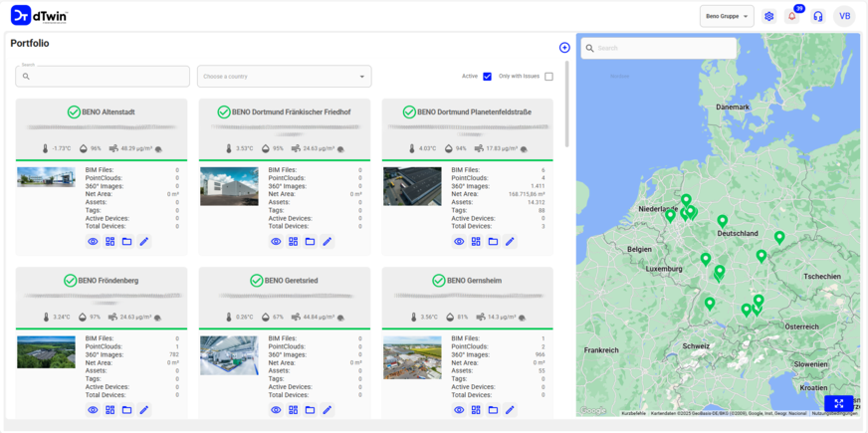Edit BENO Altenstadt with pencil icon
The image size is (868, 433).
click(x=143, y=242)
